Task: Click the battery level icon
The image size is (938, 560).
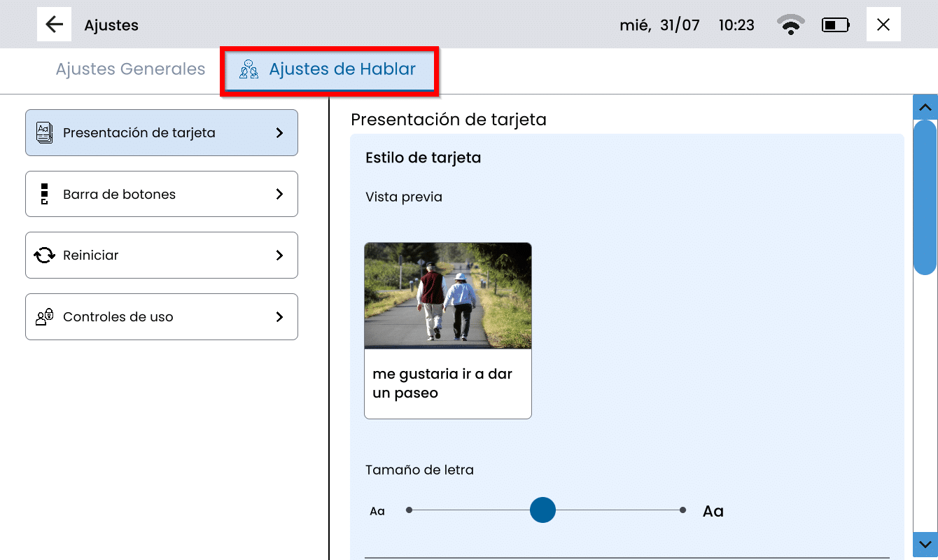Action: point(835,25)
